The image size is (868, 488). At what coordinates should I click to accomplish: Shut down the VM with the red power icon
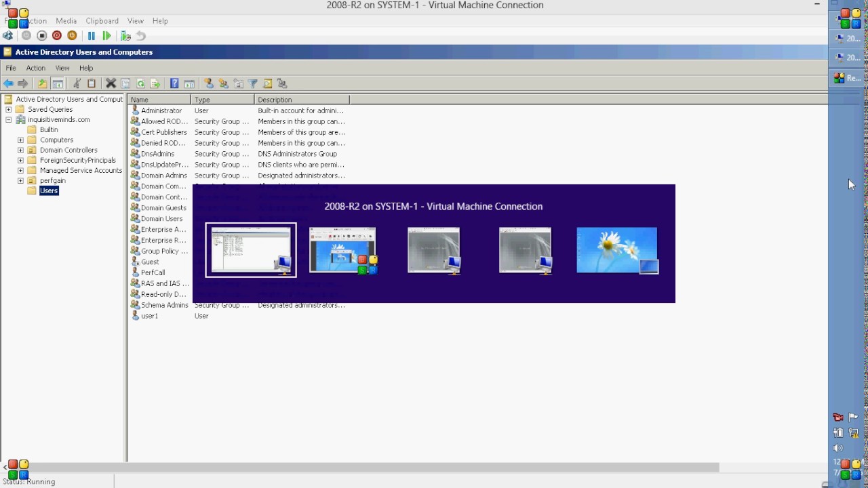[57, 36]
